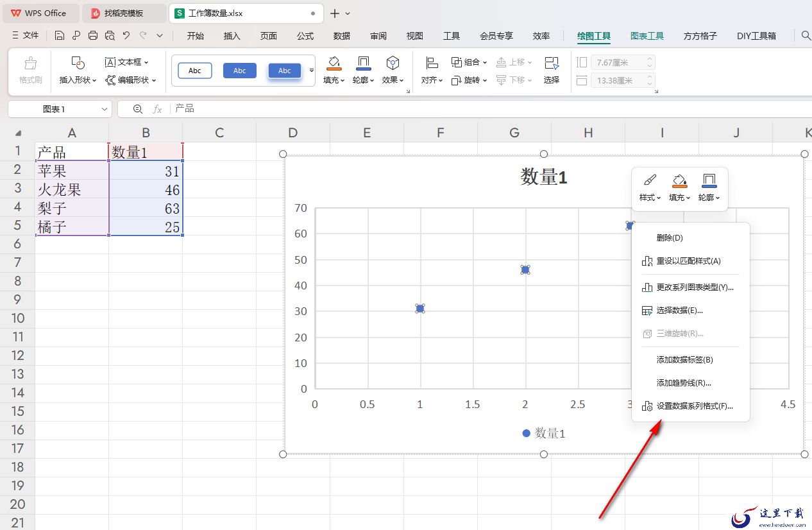Image resolution: width=812 pixels, height=530 pixels.
Task: Open the 文件 menu
Action: [x=26, y=35]
